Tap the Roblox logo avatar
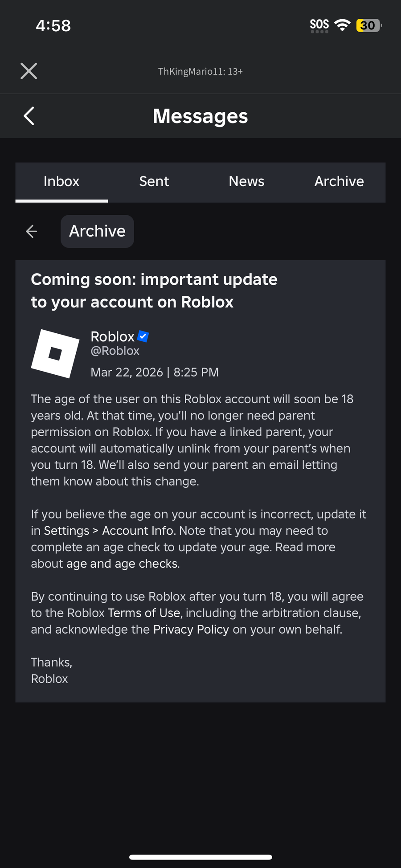The image size is (401, 868). [x=55, y=354]
